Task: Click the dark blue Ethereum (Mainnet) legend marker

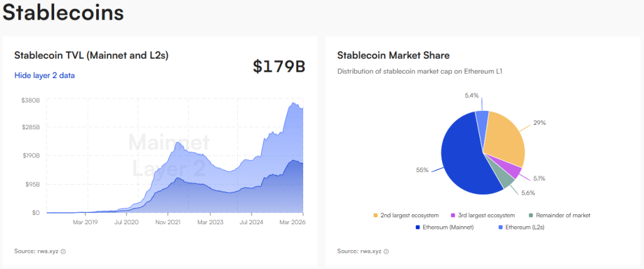Action: pyautogui.click(x=418, y=226)
